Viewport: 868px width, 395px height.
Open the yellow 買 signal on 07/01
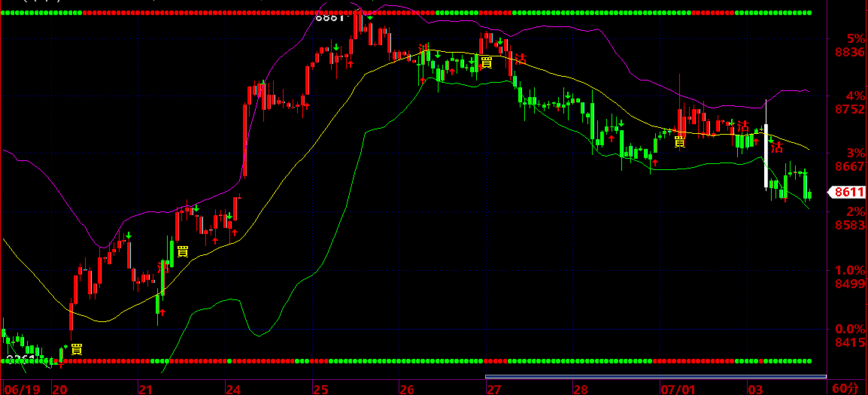[x=680, y=141]
